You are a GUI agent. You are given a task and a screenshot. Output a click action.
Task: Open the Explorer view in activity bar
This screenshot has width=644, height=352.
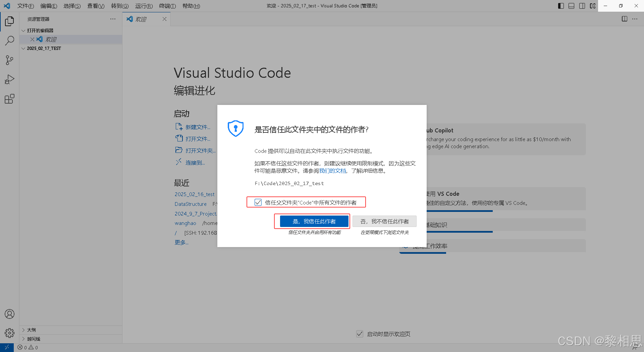(9, 21)
